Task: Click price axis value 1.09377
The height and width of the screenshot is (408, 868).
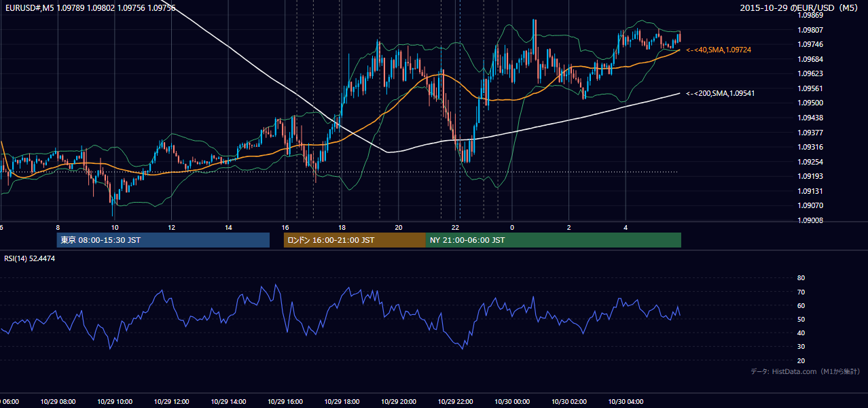Action: (x=810, y=133)
